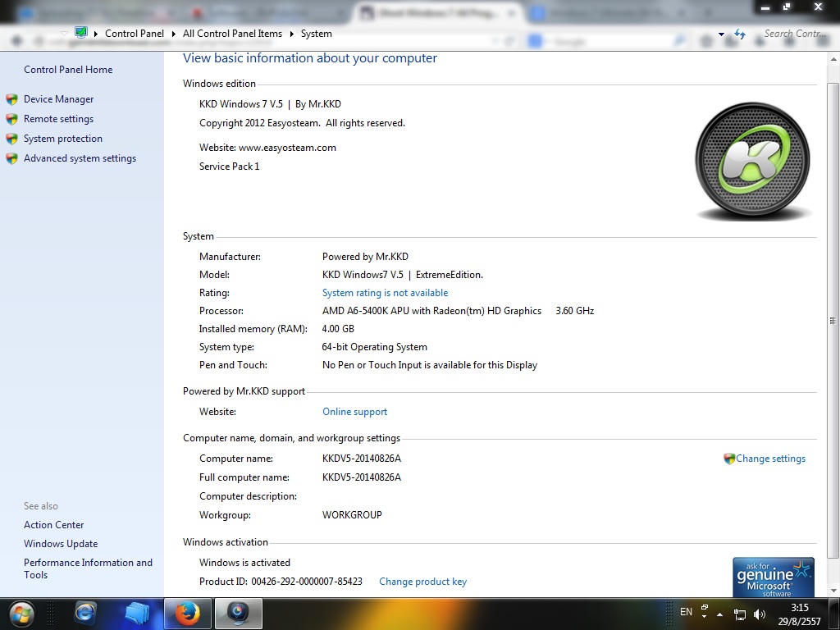Open the volume speaker tray icon

[759, 614]
